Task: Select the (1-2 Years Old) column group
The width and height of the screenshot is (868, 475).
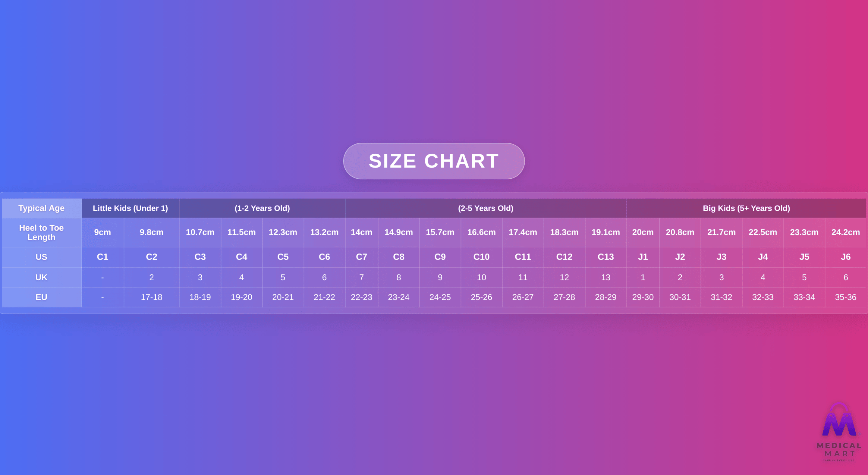Action: coord(262,208)
